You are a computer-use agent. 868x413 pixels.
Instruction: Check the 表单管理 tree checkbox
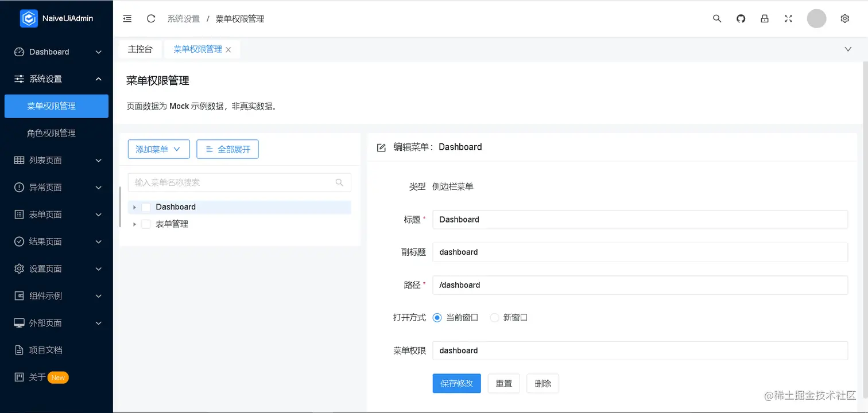(146, 224)
